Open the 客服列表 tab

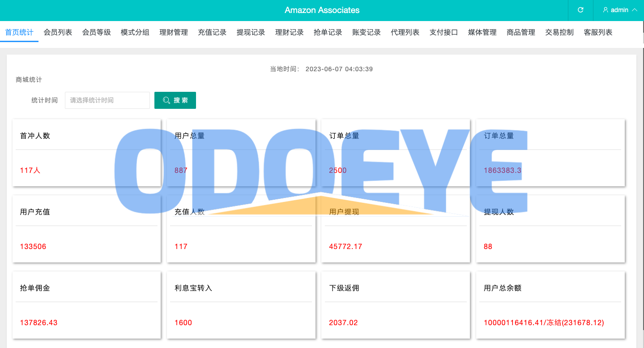coord(598,32)
